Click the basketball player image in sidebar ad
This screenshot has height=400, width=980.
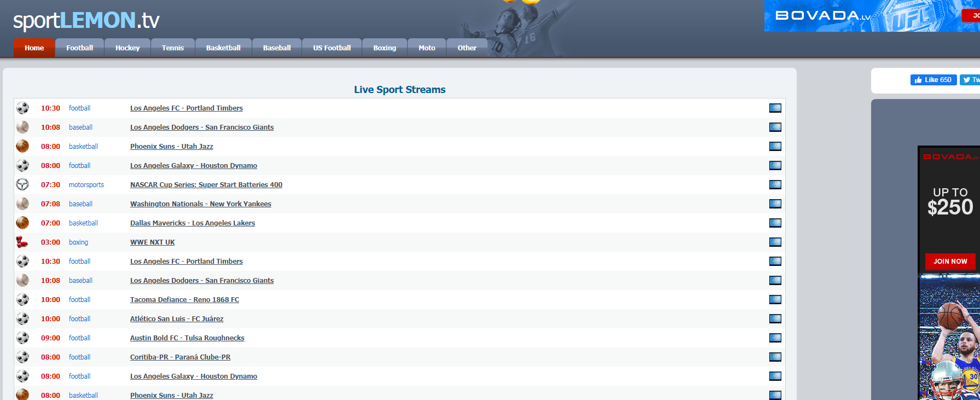(x=950, y=337)
